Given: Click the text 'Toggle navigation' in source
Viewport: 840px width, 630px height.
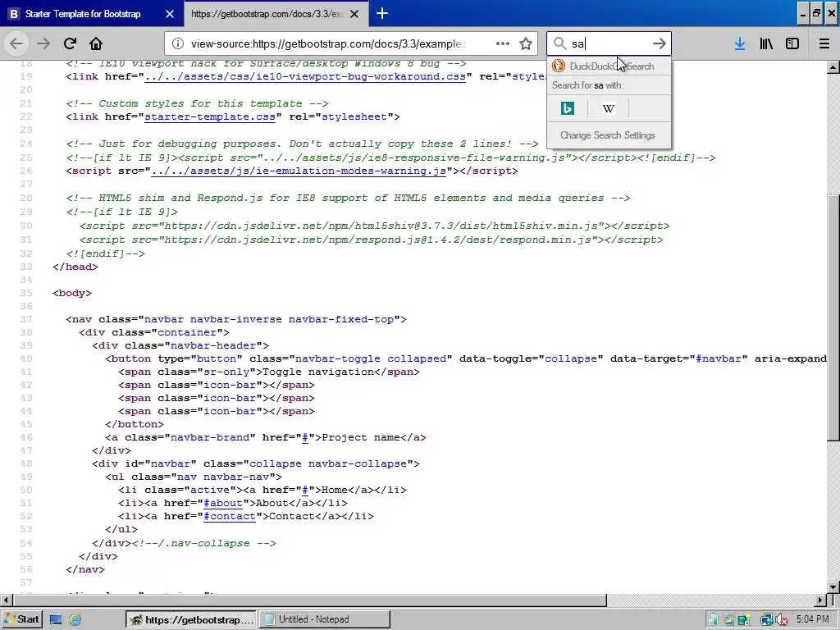Looking at the screenshot, I should (x=318, y=372).
